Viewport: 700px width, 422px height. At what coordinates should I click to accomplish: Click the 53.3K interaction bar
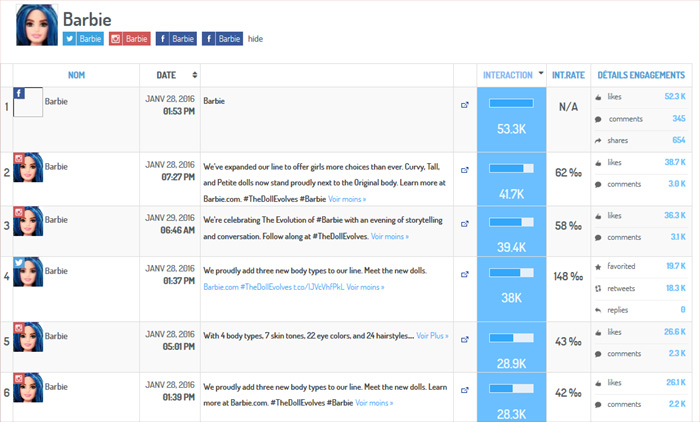[x=511, y=103]
